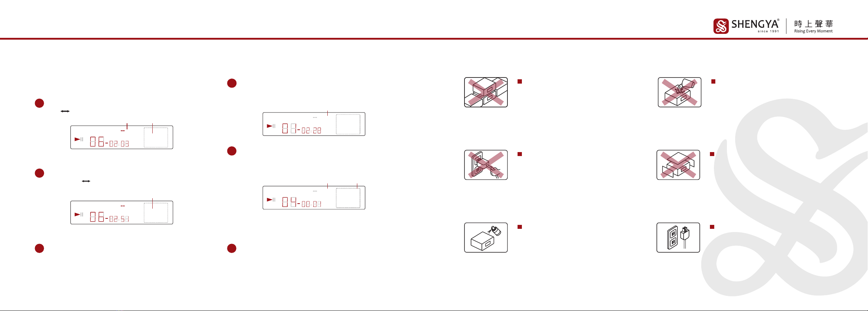Click the wall outlet and plug illustration
The image size is (868, 311).
[x=678, y=237]
